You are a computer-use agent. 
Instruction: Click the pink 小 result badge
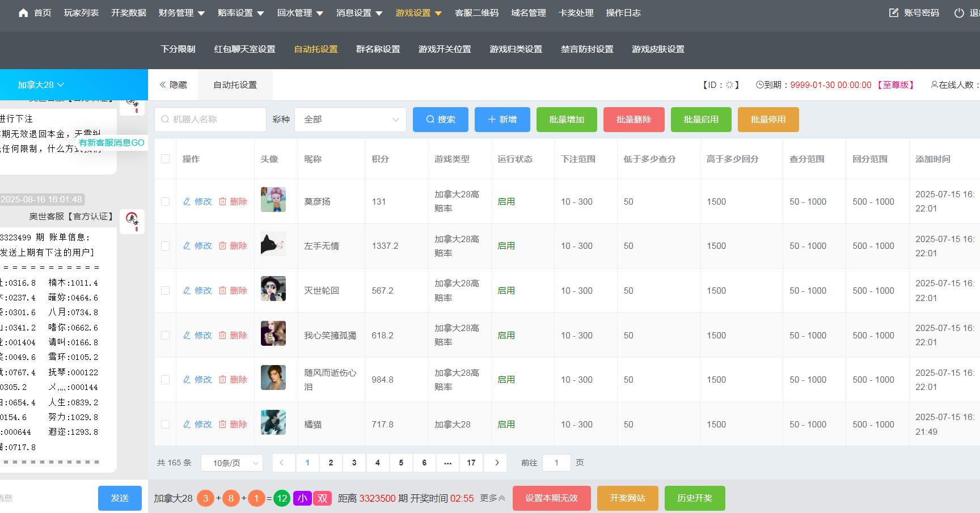302,498
